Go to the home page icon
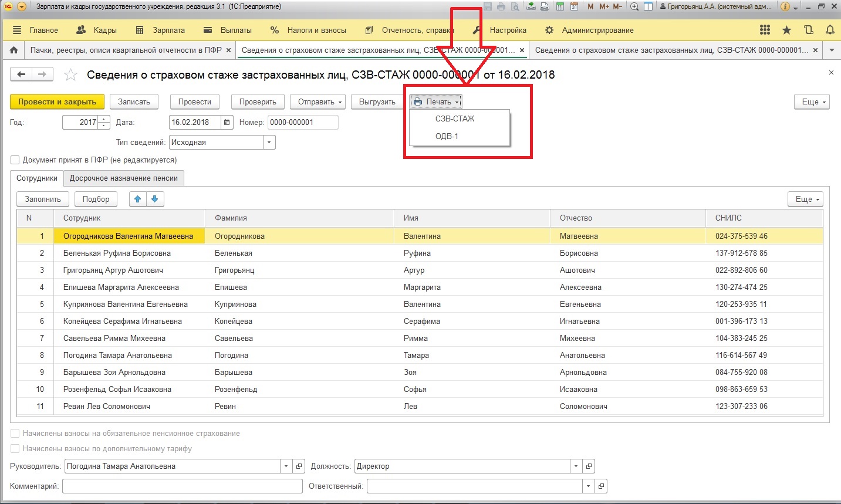Image resolution: width=841 pixels, height=504 pixels. [13, 50]
